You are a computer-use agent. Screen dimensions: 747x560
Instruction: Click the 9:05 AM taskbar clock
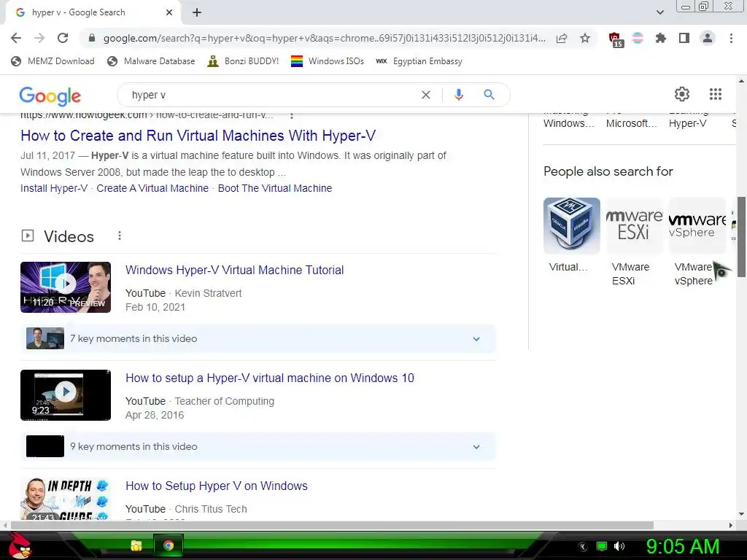[682, 546]
